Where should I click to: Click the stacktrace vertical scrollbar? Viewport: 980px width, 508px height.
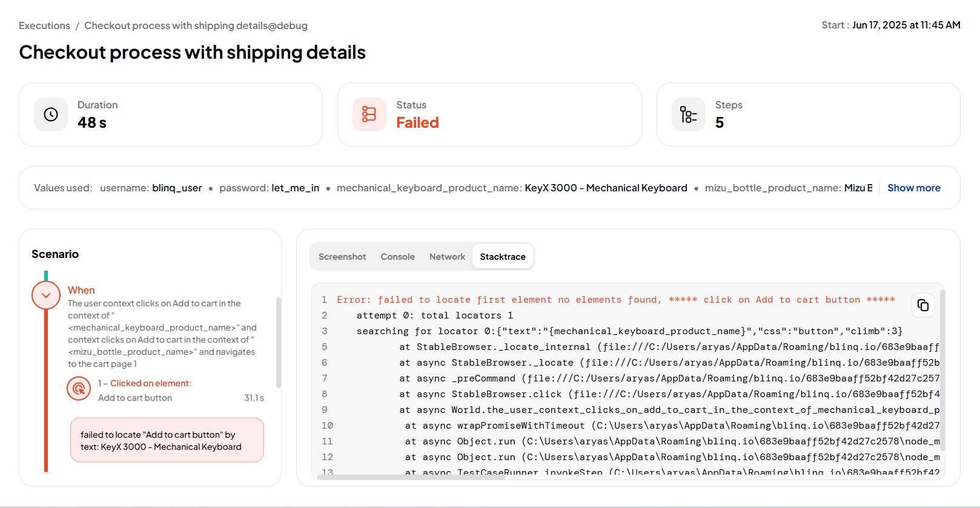942,369
